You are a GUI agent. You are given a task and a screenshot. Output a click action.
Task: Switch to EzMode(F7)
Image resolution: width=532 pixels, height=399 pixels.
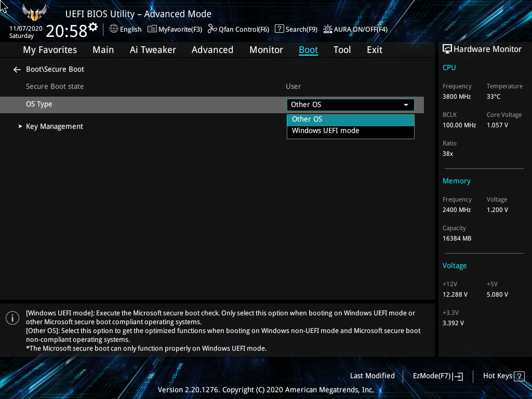tap(437, 376)
